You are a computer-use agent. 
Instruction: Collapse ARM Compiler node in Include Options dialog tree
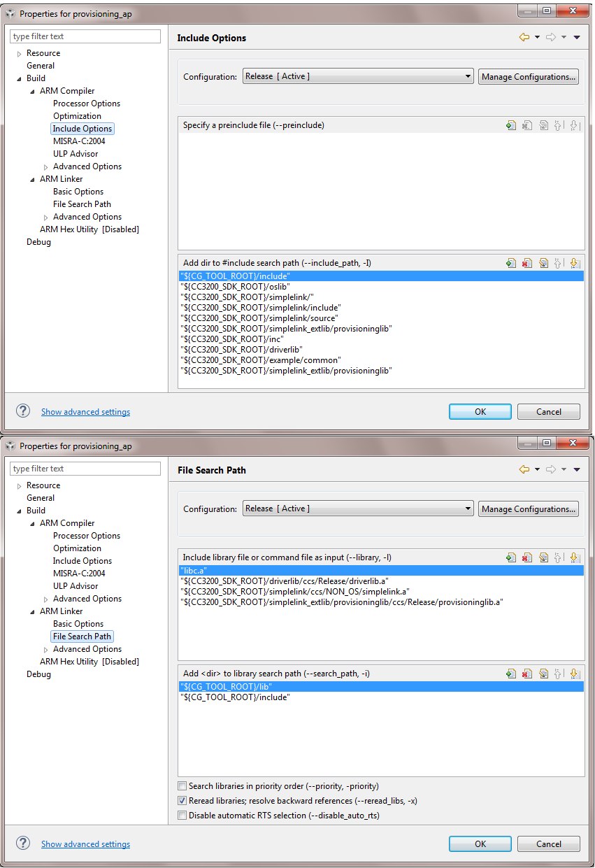(x=32, y=92)
